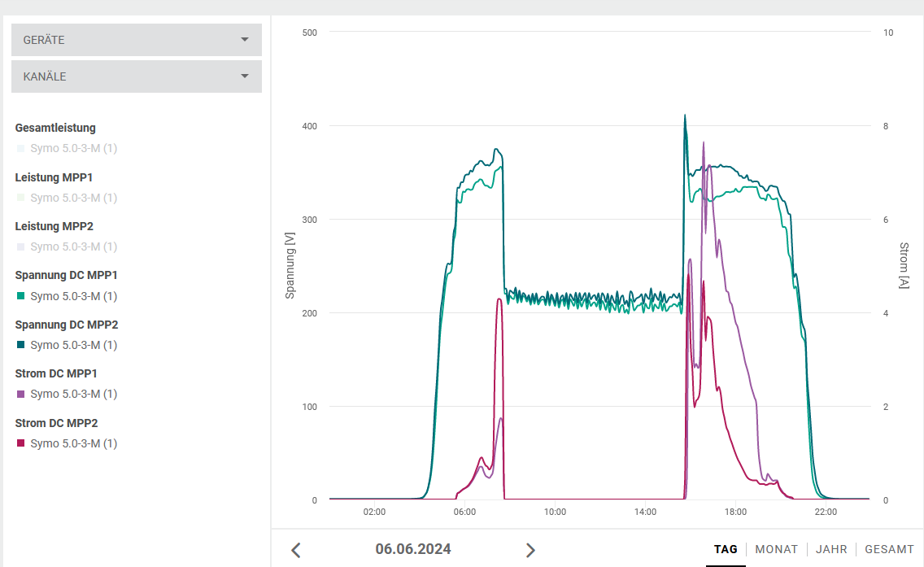924x567 pixels.
Task: Click the 14:00 x-axis tick label
Action: (645, 512)
